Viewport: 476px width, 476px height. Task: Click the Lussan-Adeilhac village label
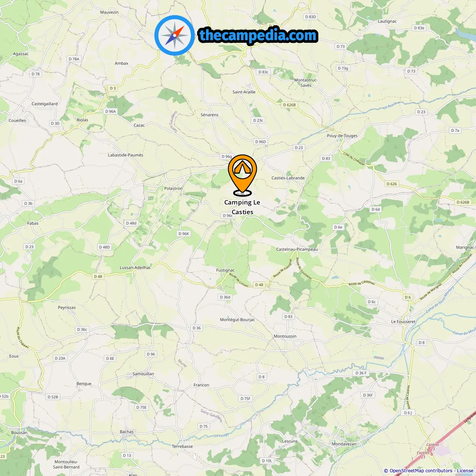(x=135, y=268)
